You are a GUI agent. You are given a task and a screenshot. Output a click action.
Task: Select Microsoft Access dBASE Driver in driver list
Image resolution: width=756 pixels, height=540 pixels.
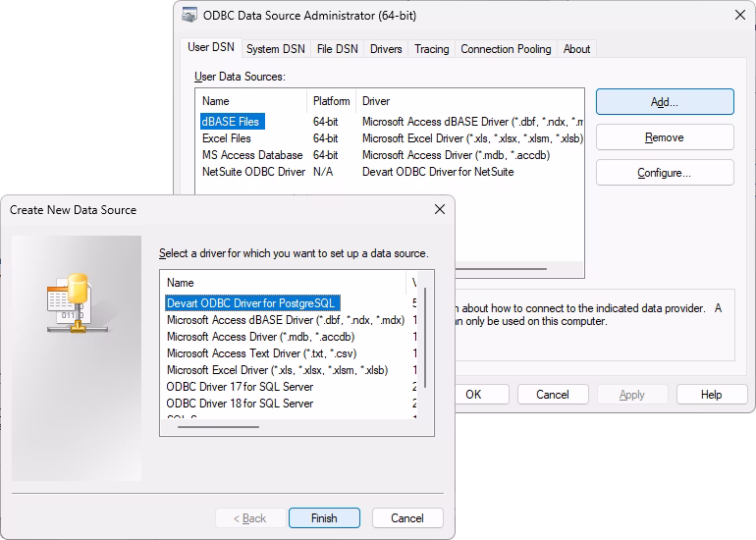pos(286,320)
